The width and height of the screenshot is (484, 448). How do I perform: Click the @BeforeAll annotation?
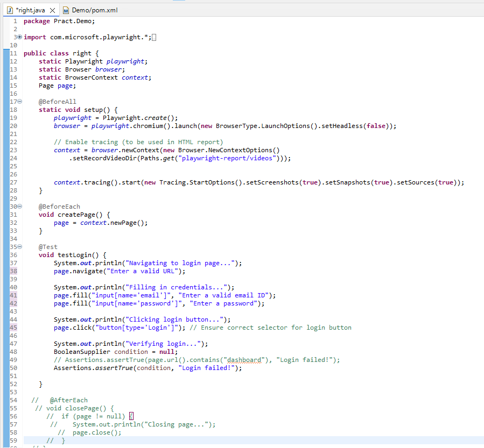58,102
